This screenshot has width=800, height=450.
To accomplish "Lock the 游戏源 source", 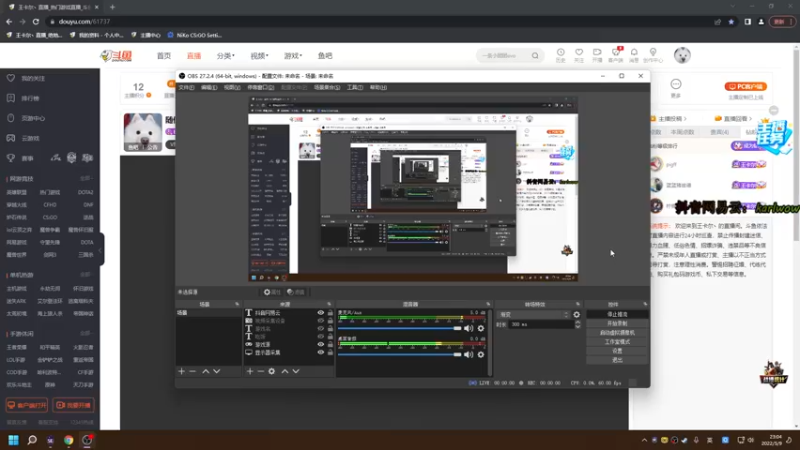I will 330,344.
